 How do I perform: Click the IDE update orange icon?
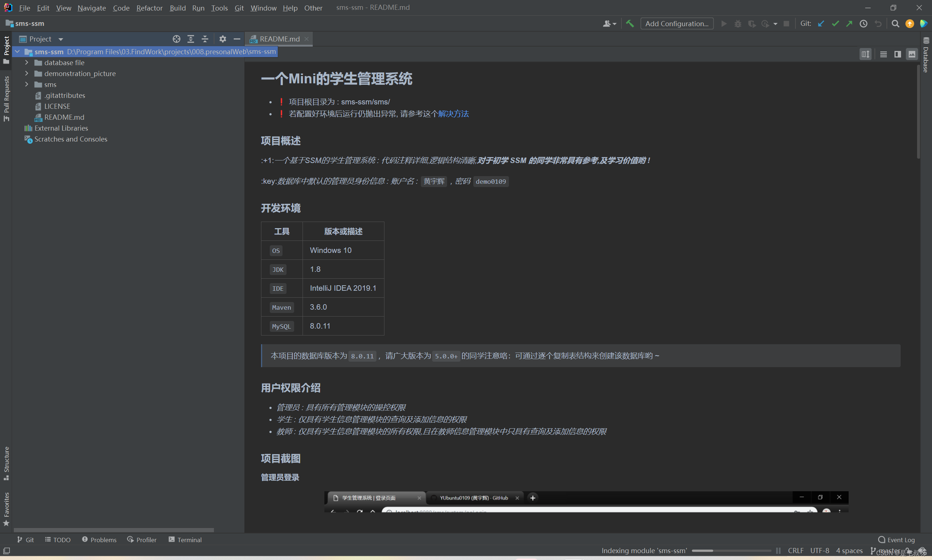click(910, 23)
